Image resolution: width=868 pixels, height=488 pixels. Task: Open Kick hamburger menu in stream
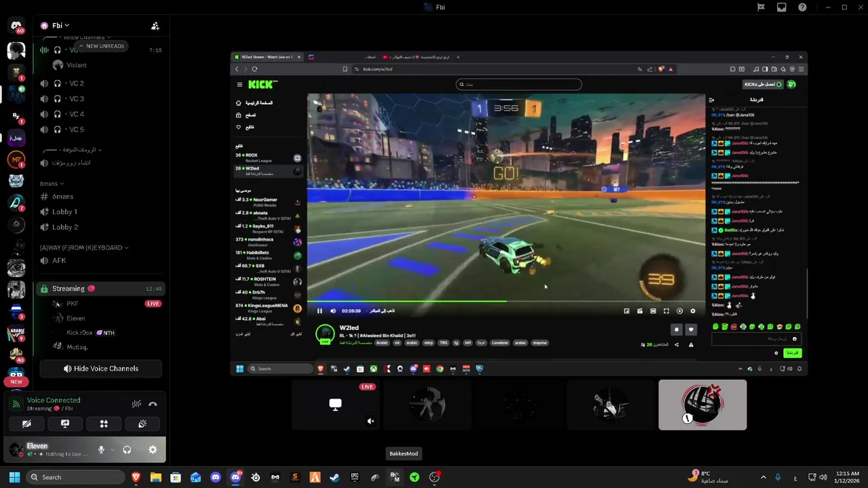(x=239, y=84)
